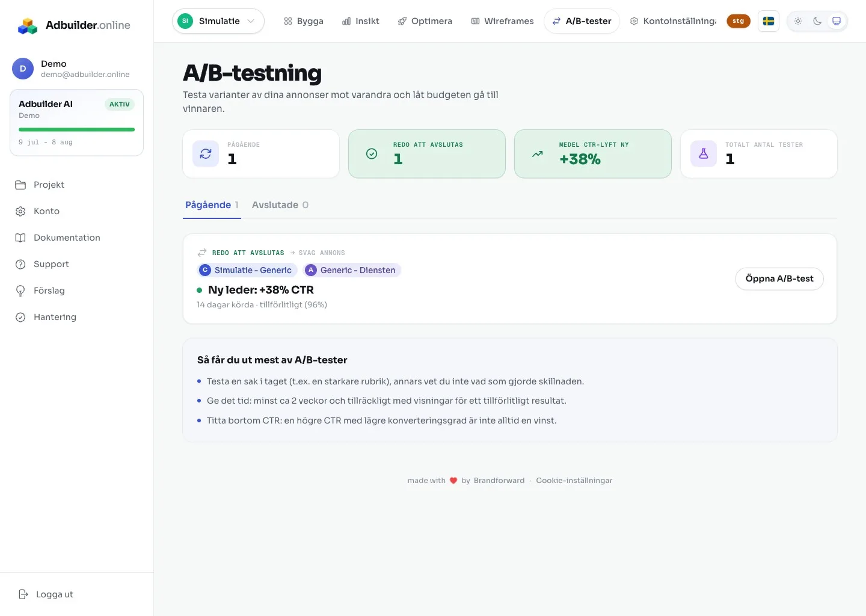Click the flask icon in Totalt antal tester

[704, 154]
